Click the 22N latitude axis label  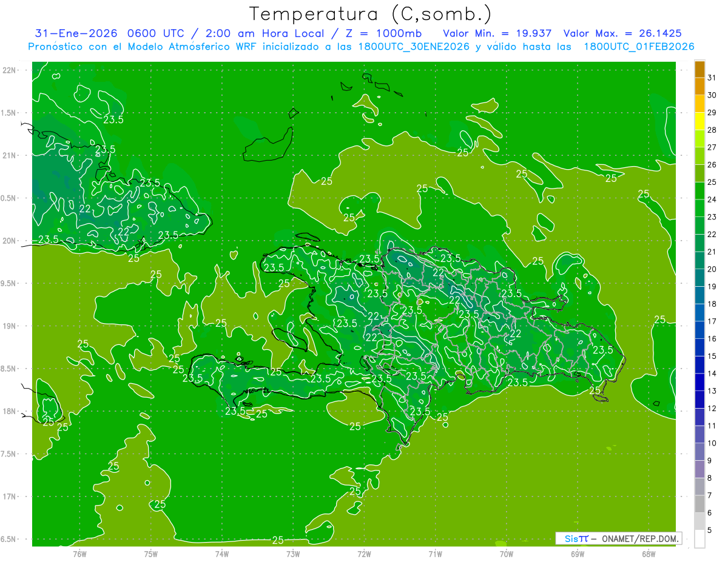(x=9, y=70)
